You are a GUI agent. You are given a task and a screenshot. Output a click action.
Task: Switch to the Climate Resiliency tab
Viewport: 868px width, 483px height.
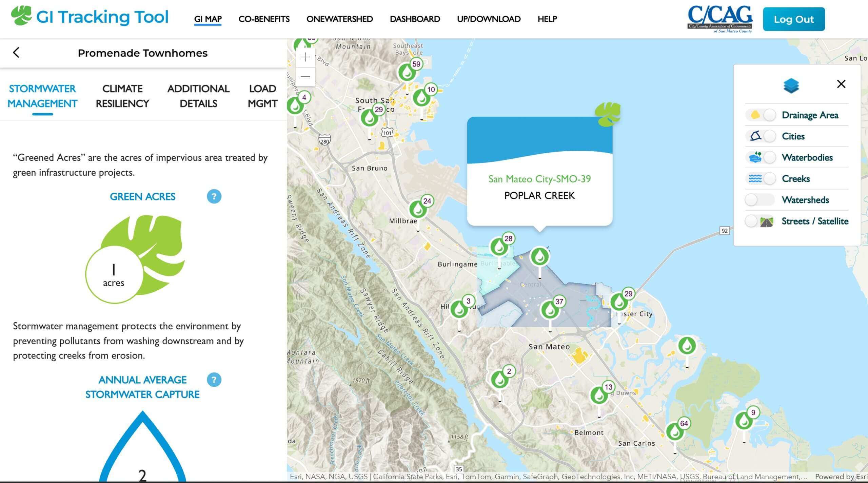click(x=122, y=96)
